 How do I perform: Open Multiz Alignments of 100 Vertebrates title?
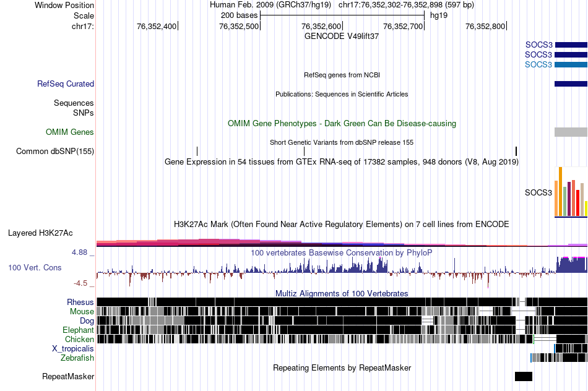coord(342,293)
